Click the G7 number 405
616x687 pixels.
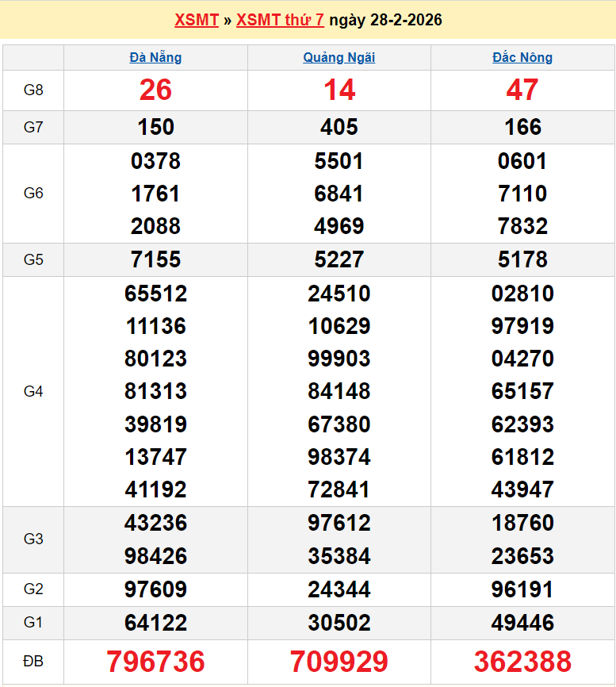(339, 127)
